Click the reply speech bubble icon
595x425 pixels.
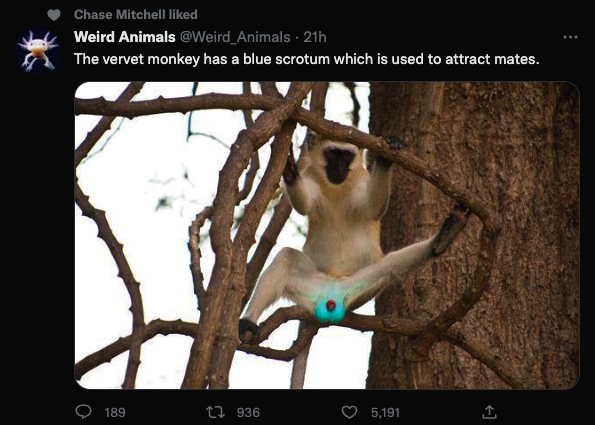click(83, 412)
